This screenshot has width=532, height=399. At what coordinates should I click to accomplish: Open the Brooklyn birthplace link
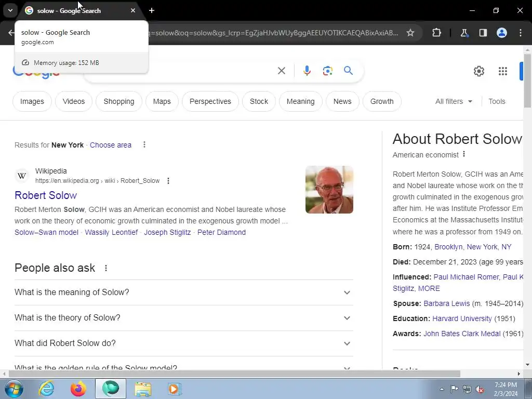[473, 247]
